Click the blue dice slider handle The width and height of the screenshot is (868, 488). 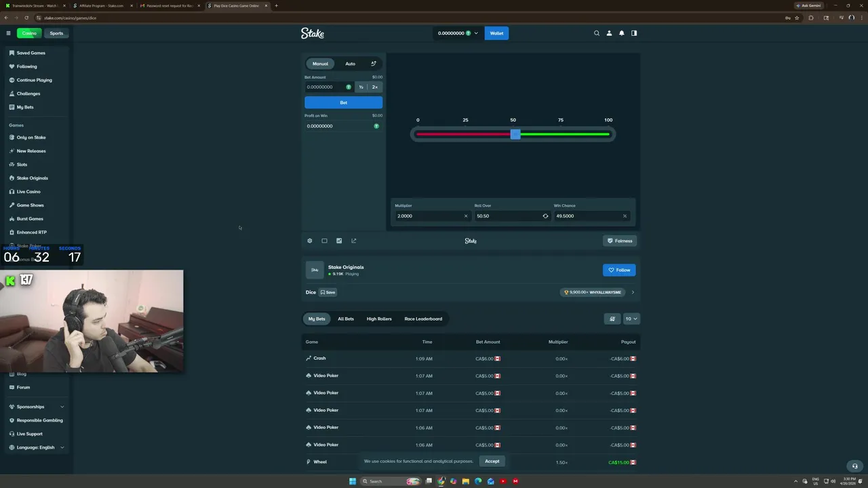[515, 134]
